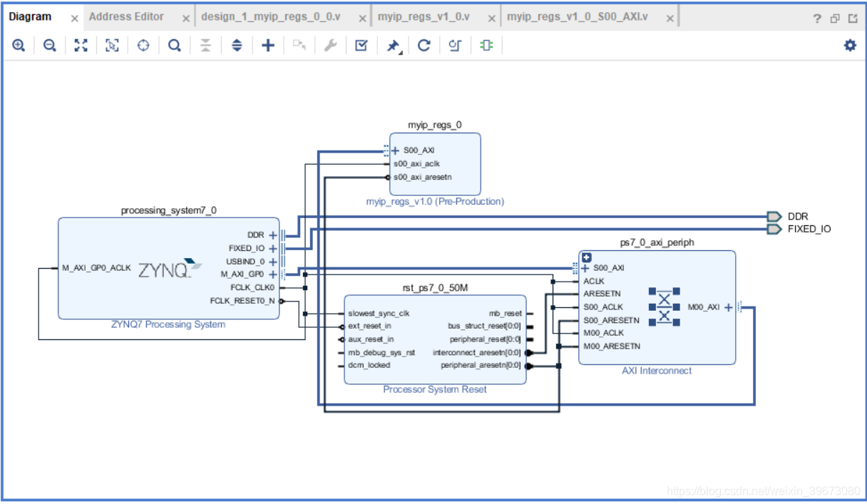Viewport: 867px width, 504px height.
Task: Add IP with the plus icon
Action: (x=267, y=46)
